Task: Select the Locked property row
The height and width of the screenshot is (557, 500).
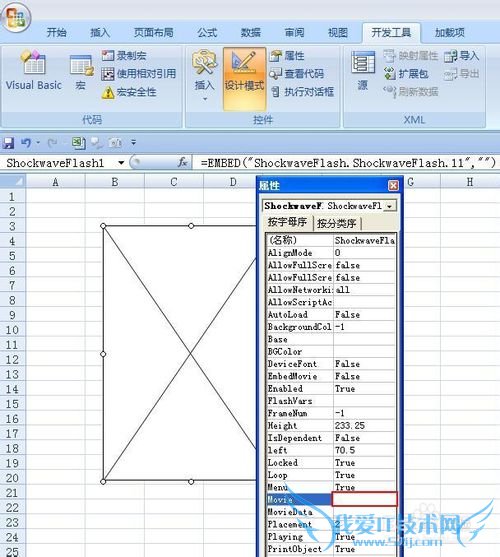Action: [x=331, y=463]
